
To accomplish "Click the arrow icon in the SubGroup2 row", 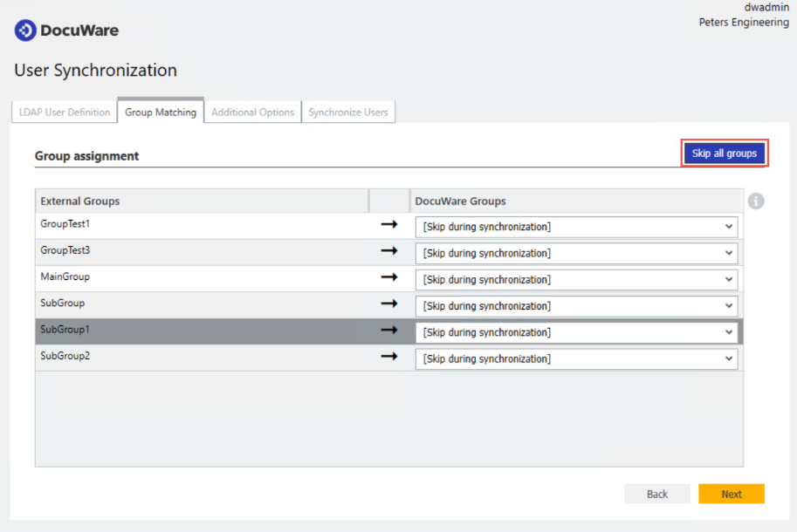I will point(388,357).
